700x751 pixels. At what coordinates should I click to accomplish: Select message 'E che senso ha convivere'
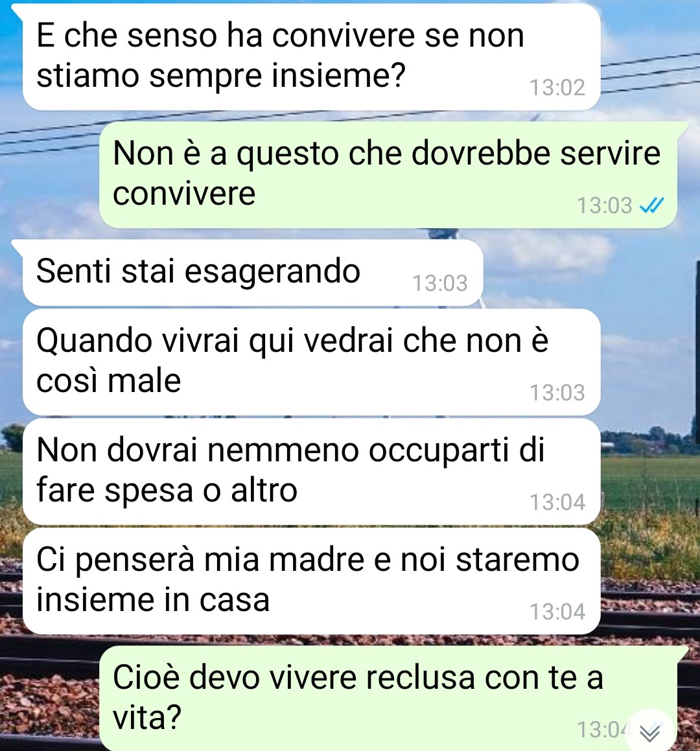311,56
